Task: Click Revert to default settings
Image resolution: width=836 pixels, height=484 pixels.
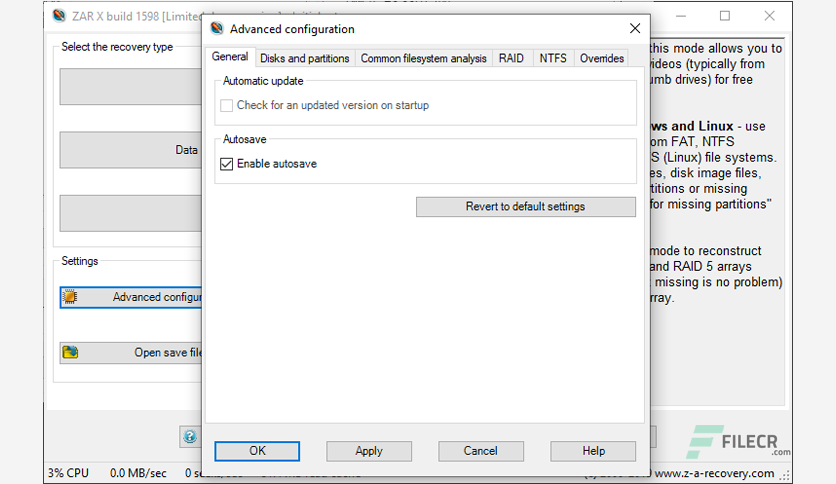Action: pyautogui.click(x=526, y=207)
